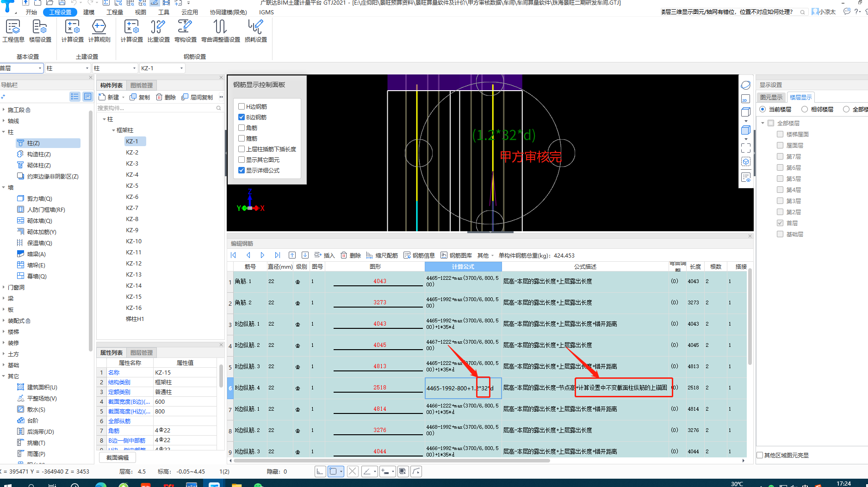The height and width of the screenshot is (487, 868).
Task: Select 柱(Z) in navigation tree
Action: click(48, 143)
